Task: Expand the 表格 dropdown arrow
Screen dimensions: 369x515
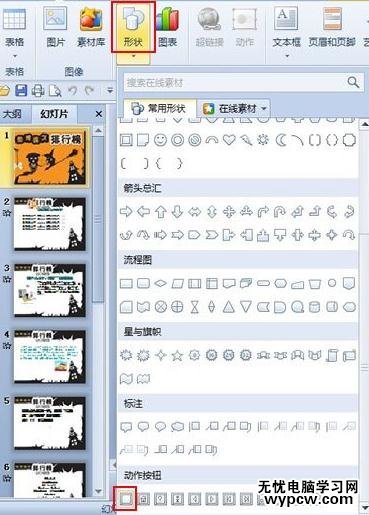Action: pos(15,56)
